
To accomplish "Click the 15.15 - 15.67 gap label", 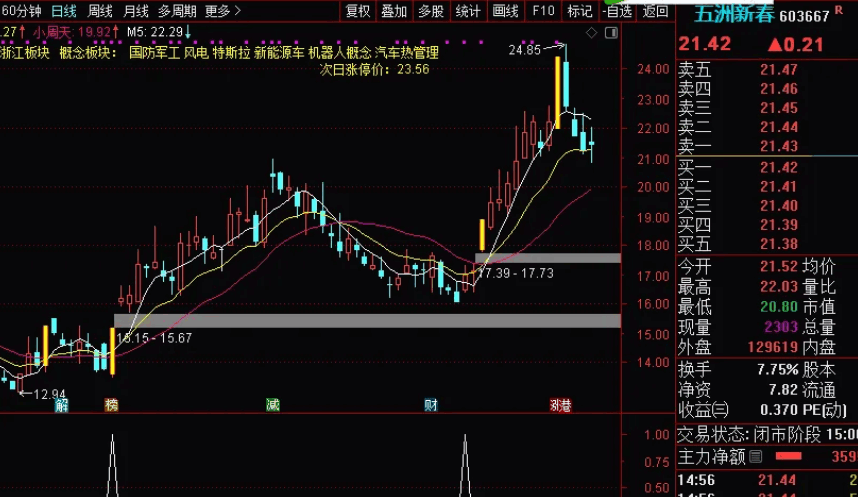I will pos(154,338).
